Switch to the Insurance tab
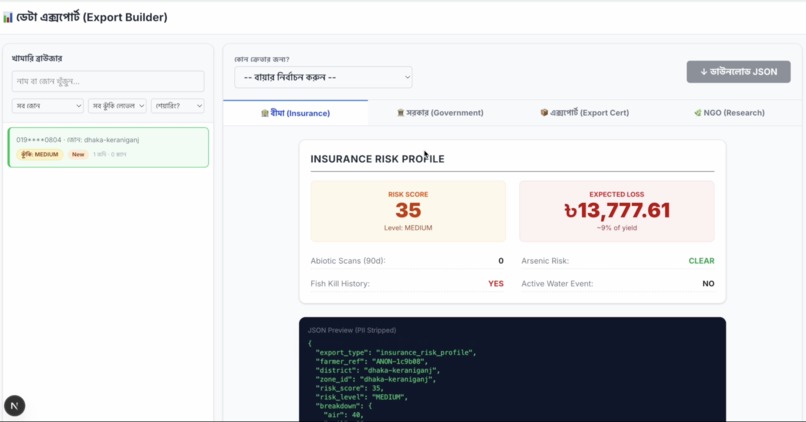 coord(296,113)
